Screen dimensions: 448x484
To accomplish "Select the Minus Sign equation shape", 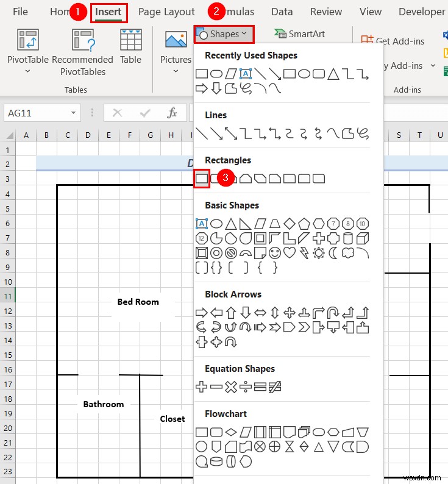I will point(216,386).
